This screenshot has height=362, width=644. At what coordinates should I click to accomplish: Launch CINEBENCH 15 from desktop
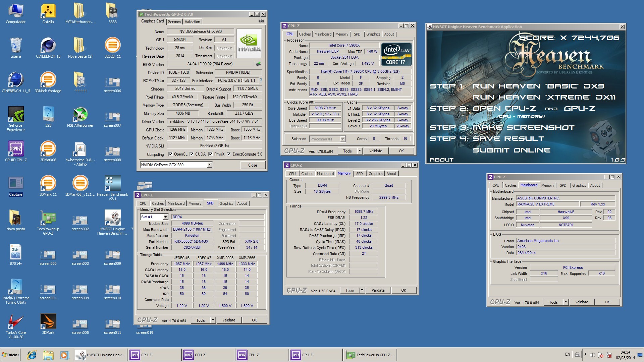48,48
